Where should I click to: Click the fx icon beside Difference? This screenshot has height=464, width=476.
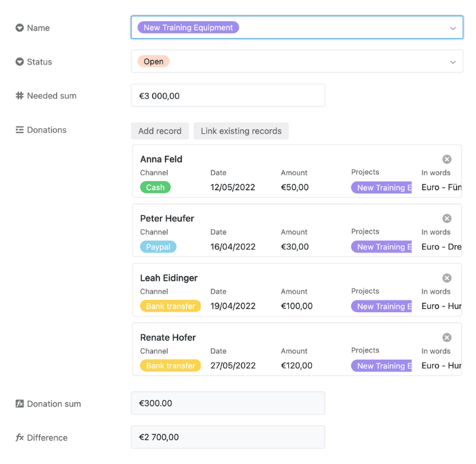(20, 437)
